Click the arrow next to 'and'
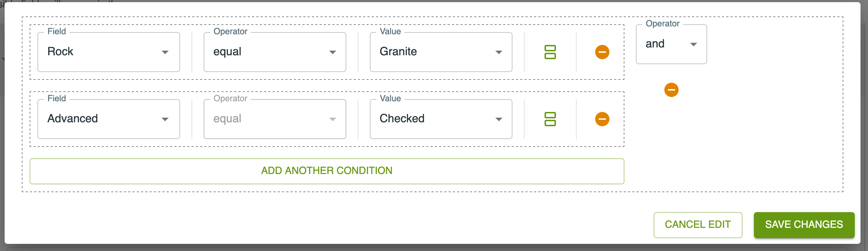 point(693,45)
